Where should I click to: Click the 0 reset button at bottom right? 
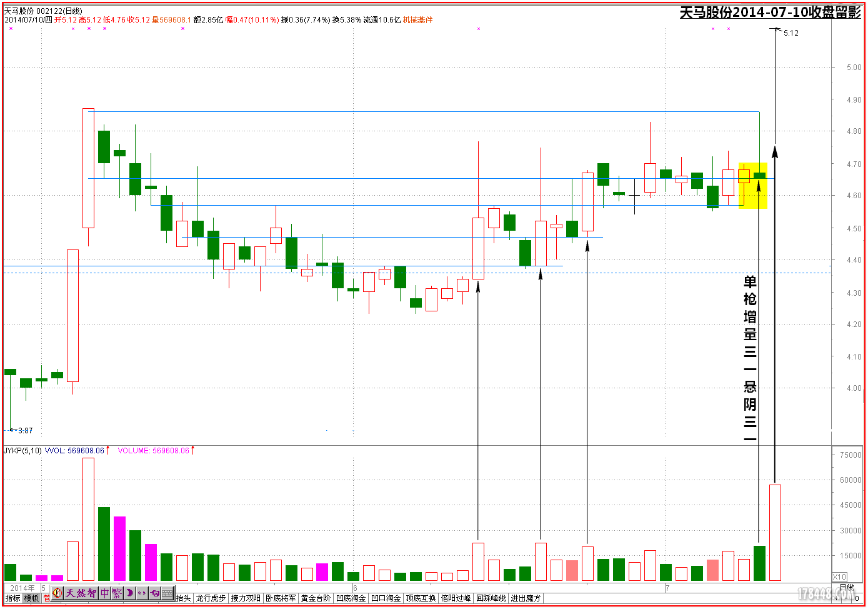[x=857, y=598]
